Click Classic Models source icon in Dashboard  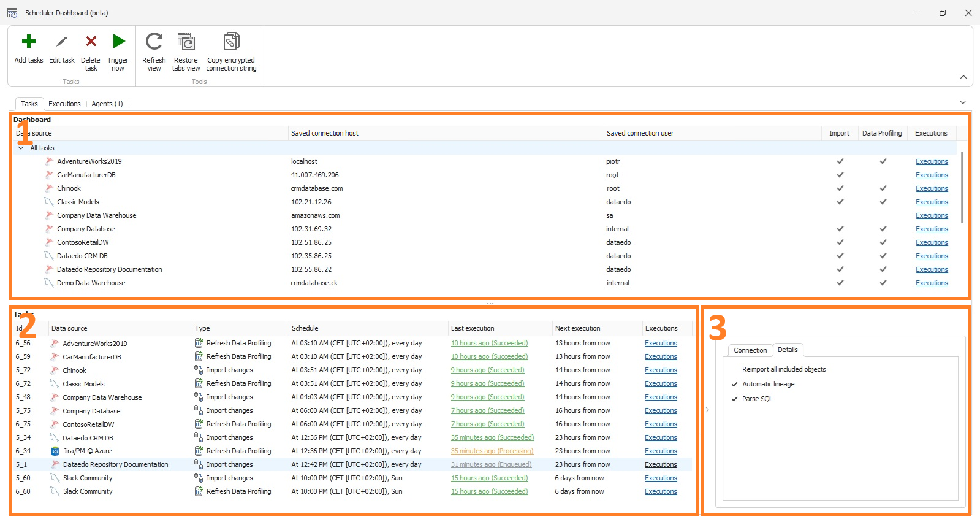click(x=49, y=202)
